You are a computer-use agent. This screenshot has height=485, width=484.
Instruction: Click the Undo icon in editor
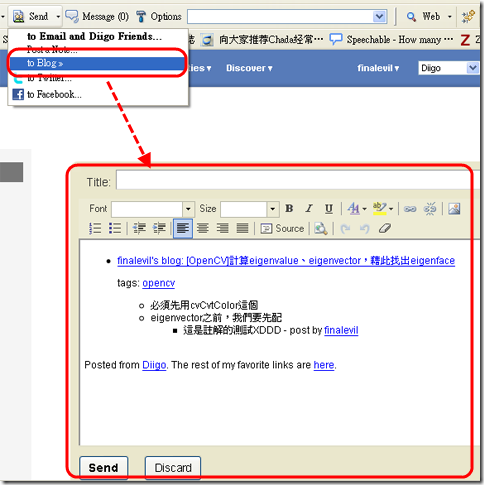(365, 229)
